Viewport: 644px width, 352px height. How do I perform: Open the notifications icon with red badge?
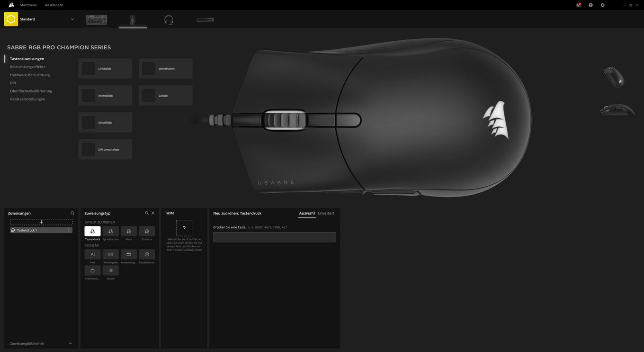pos(579,5)
